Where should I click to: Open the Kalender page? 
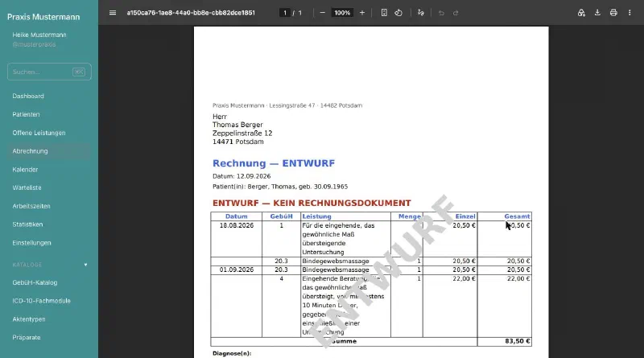click(25, 170)
